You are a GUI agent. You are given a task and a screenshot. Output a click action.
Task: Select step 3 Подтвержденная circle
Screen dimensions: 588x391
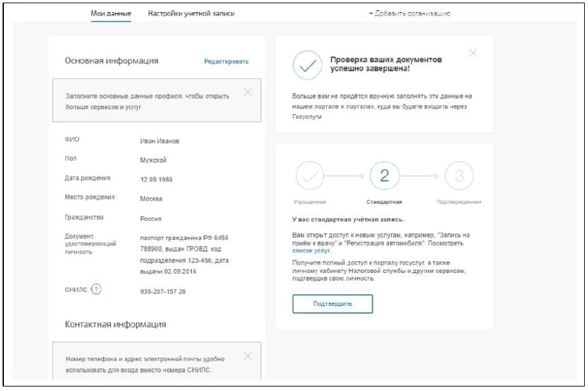click(459, 175)
